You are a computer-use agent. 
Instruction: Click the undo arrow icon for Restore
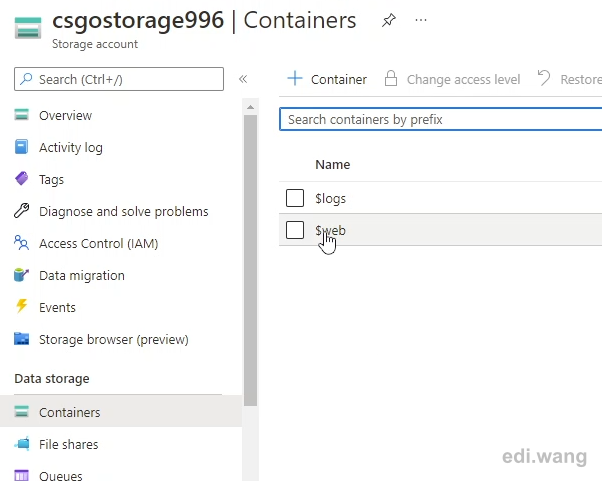(544, 78)
